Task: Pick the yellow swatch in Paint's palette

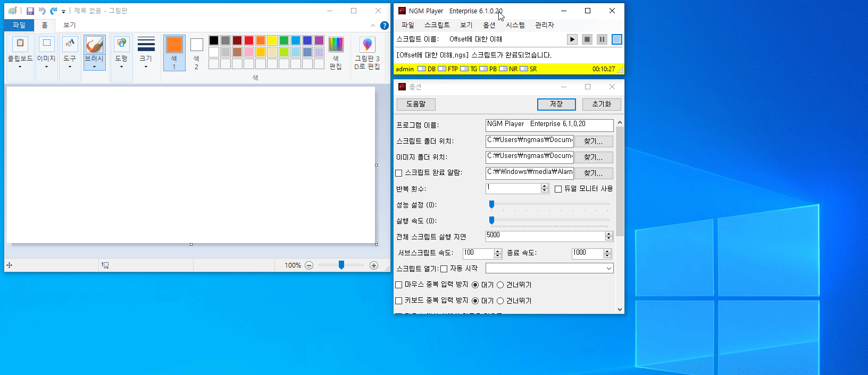Action: (272, 40)
